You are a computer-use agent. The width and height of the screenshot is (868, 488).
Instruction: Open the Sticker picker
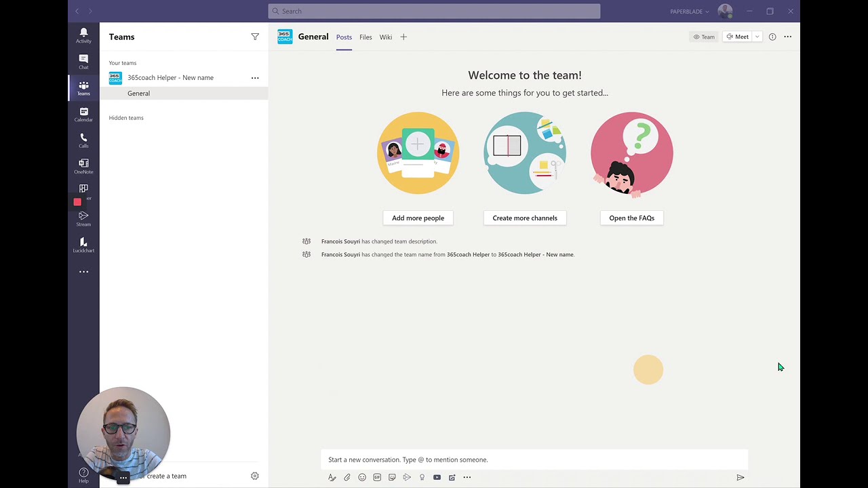click(392, 477)
